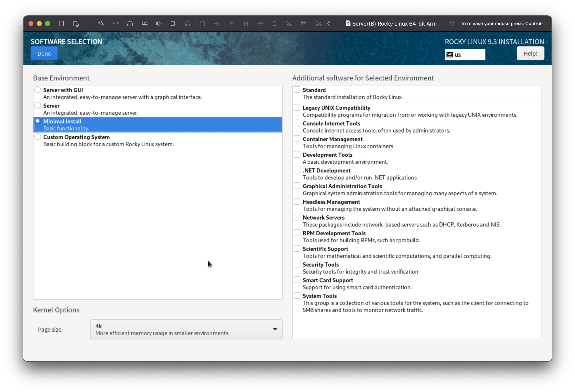The height and width of the screenshot is (392, 575).
Task: Tick the Container Management checkbox
Action: click(x=297, y=139)
